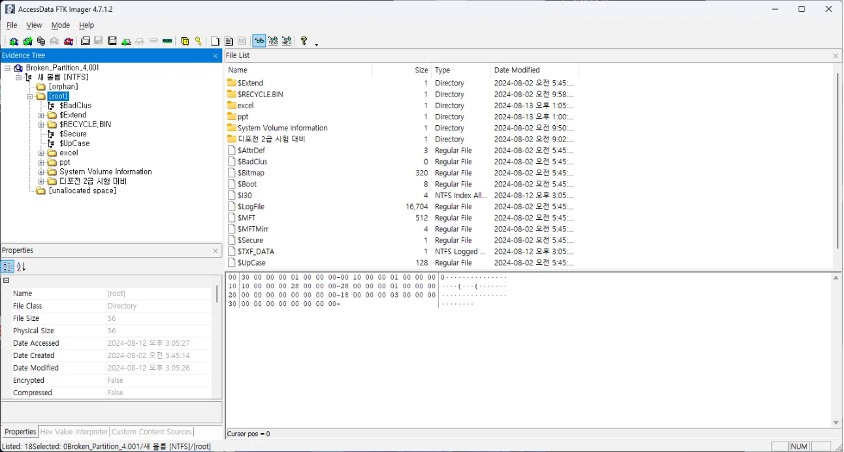Toggle alphabetical sort in Properties panel
844x452 pixels.
[x=22, y=266]
